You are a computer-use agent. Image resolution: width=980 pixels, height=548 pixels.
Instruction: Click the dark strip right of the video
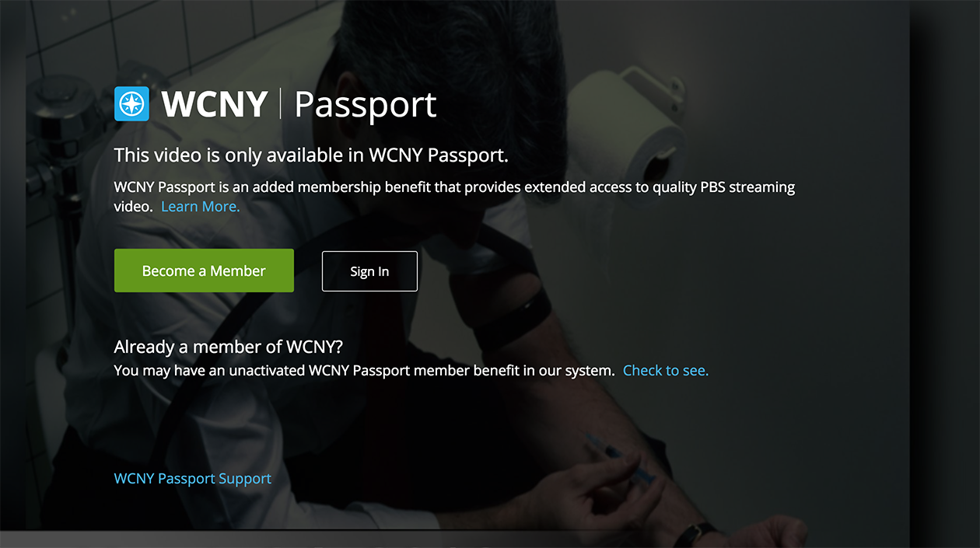tap(945, 264)
